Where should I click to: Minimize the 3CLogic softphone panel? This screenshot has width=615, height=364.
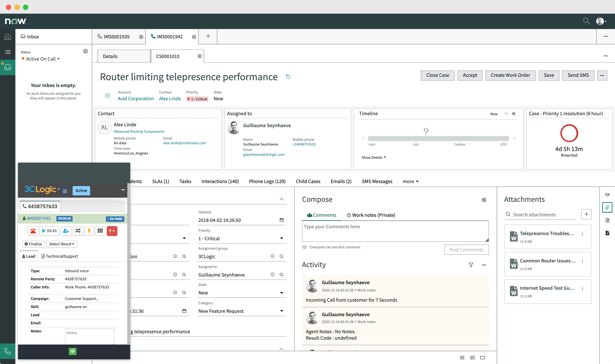point(123,190)
